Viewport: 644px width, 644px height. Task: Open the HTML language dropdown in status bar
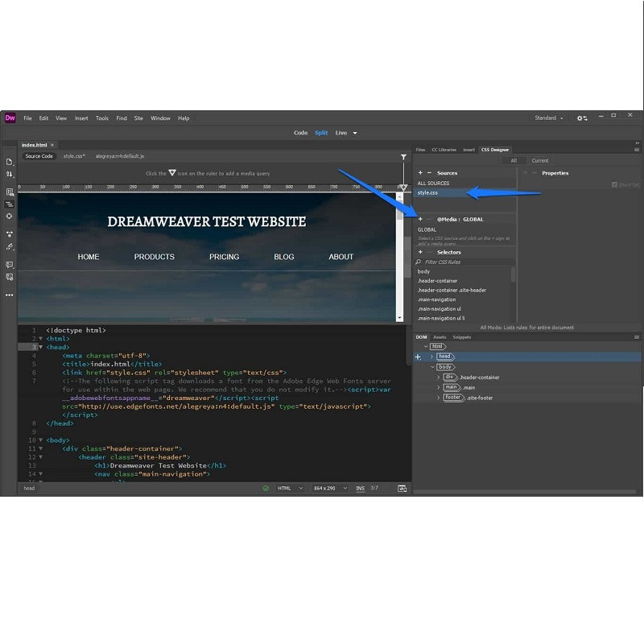(x=290, y=489)
